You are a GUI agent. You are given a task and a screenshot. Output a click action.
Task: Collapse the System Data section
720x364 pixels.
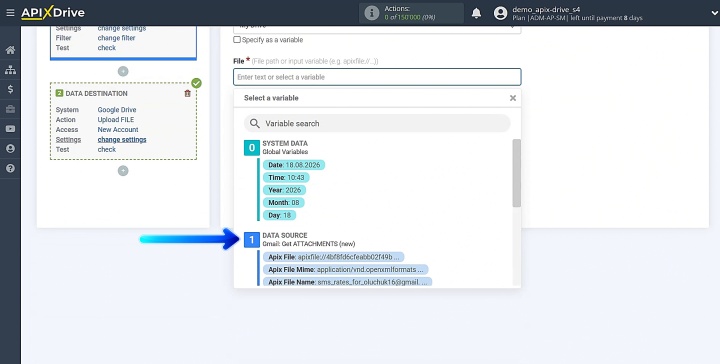pyautogui.click(x=252, y=148)
